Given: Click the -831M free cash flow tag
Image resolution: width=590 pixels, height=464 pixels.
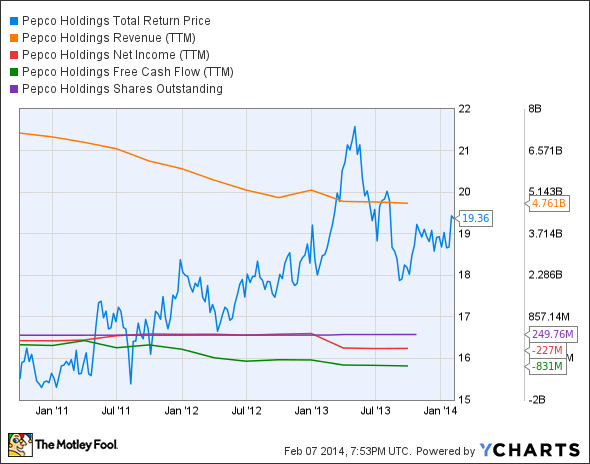Looking at the screenshot, I should (x=546, y=366).
